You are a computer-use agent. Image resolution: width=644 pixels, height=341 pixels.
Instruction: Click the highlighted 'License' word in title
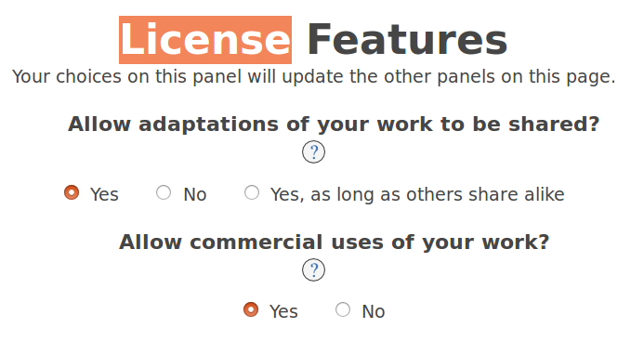tap(205, 40)
